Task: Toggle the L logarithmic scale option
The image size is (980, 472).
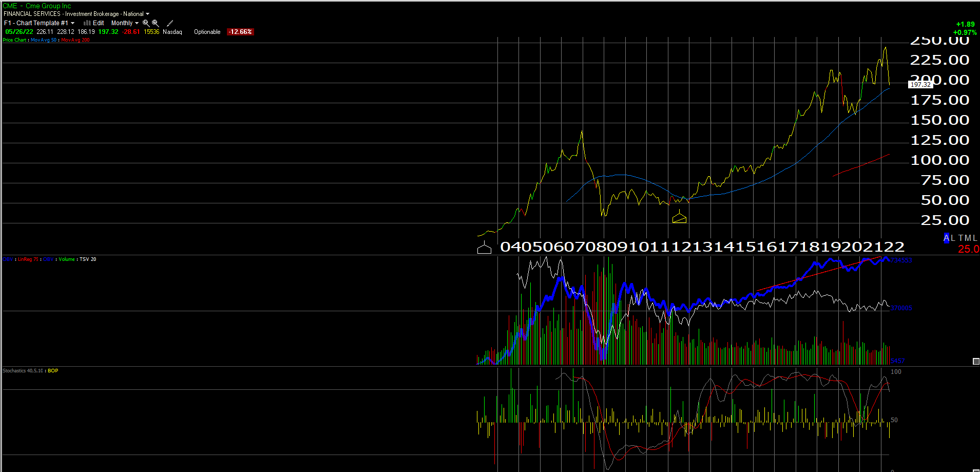Action: point(953,238)
